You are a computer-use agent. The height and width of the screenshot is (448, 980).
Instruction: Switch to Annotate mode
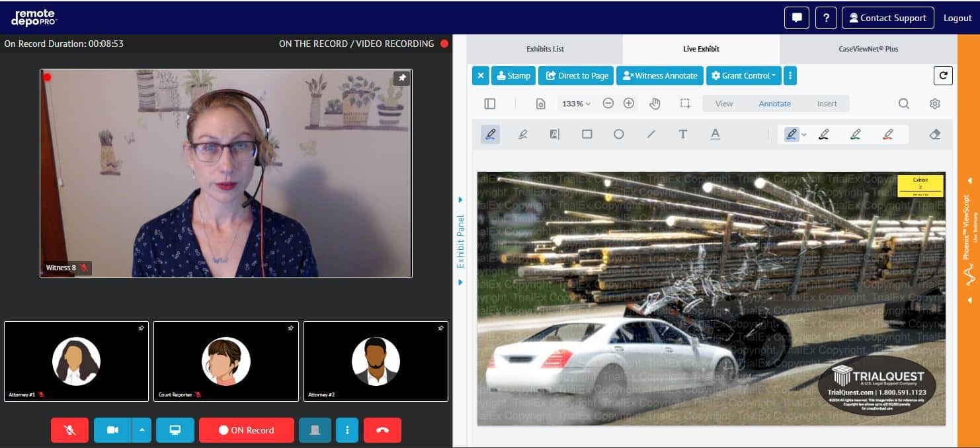click(775, 104)
